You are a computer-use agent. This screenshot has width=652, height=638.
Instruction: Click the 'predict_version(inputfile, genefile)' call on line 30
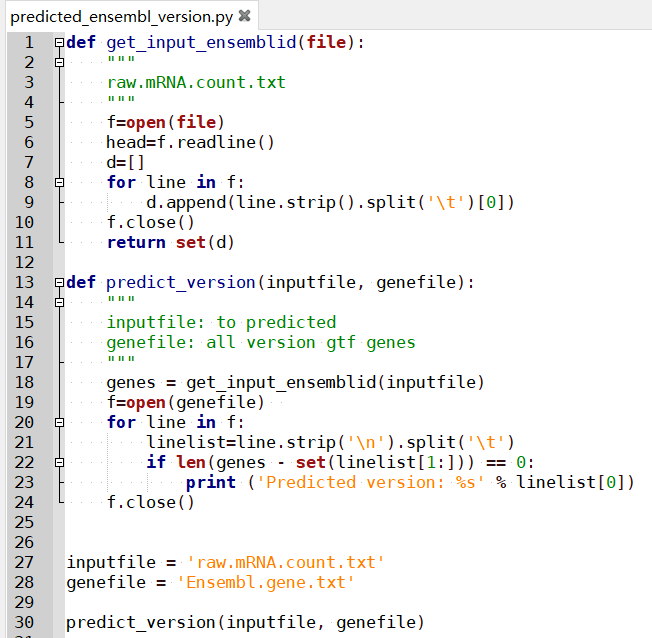point(245,623)
